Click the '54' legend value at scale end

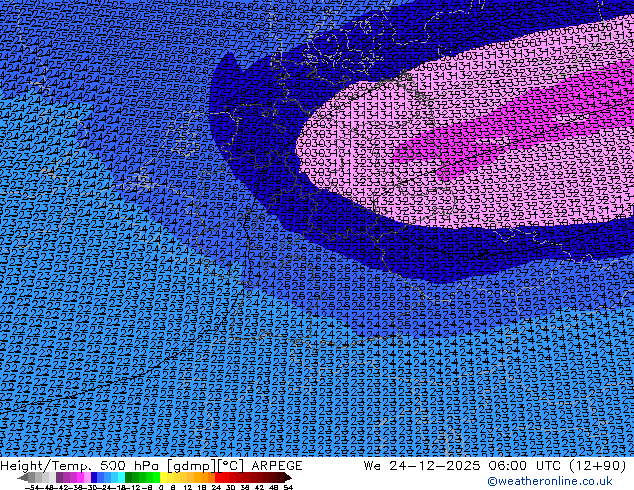point(288,487)
